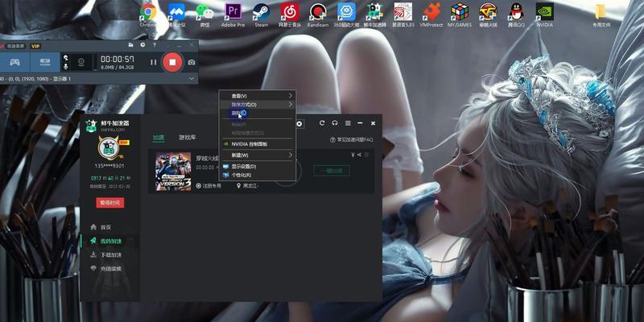This screenshot has width=644, height=322.
Task: Open the NVIDIA desktop shortcut
Action: click(545, 14)
